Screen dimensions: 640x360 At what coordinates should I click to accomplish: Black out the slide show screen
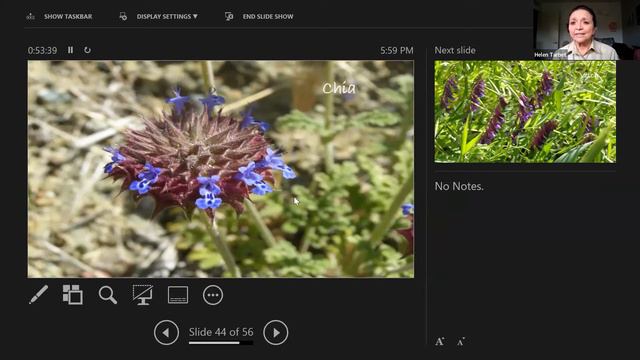click(x=143, y=294)
